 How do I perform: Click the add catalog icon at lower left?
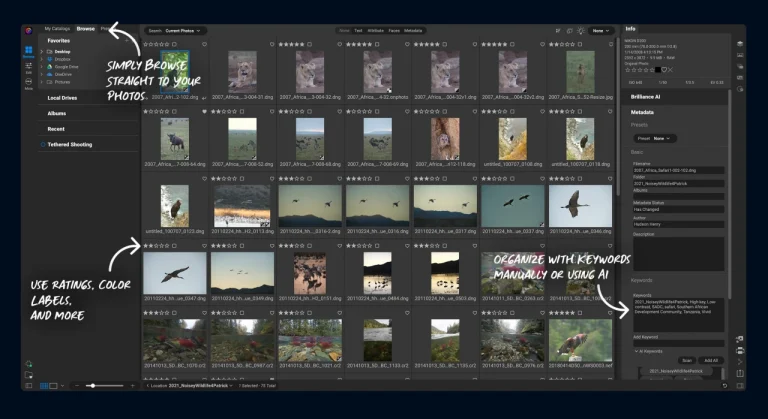(x=28, y=364)
